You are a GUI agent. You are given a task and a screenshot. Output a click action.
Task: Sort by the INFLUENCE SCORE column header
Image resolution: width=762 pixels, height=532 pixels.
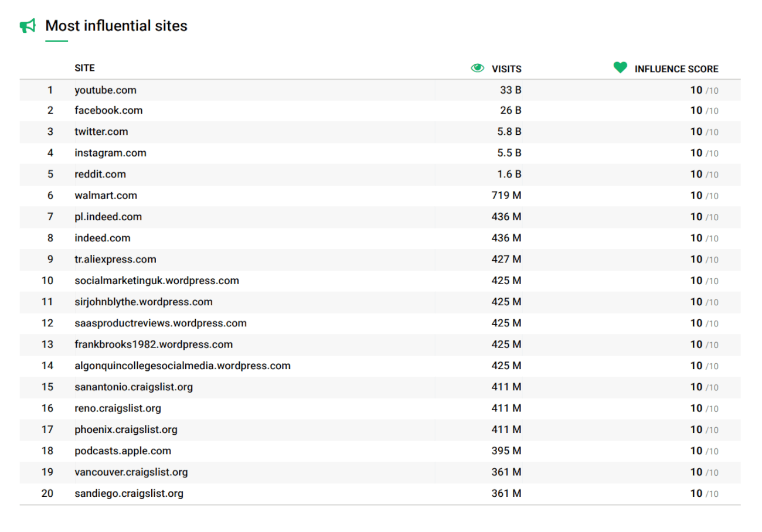(x=676, y=69)
